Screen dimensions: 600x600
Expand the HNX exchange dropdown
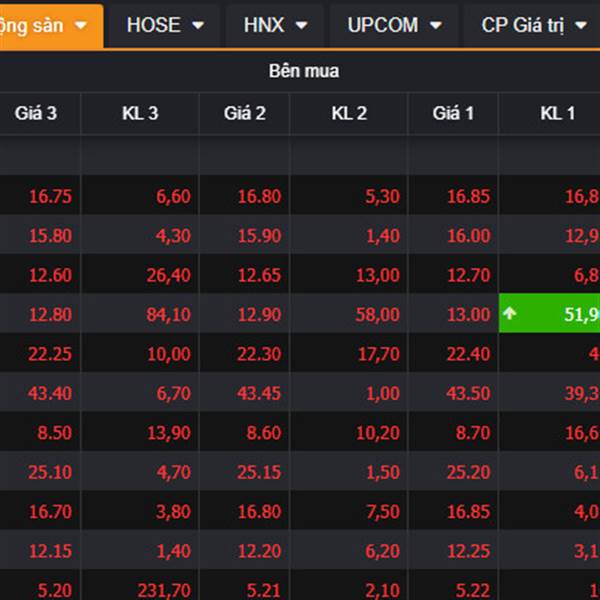pyautogui.click(x=274, y=25)
